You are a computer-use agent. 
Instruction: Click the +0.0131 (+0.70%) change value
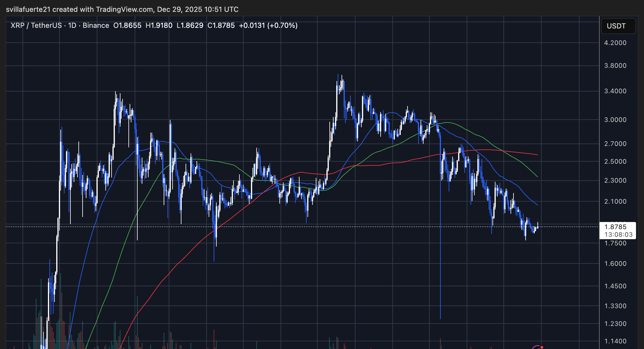(x=268, y=25)
